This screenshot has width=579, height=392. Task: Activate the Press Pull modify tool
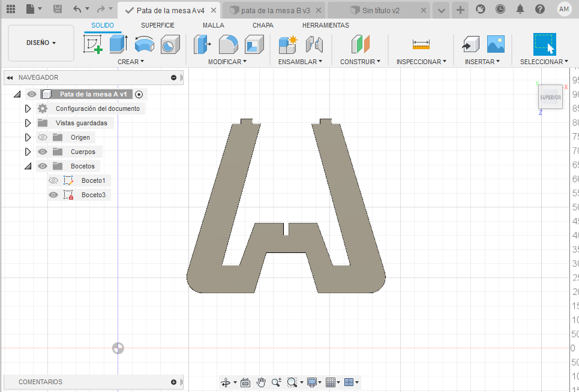[201, 43]
